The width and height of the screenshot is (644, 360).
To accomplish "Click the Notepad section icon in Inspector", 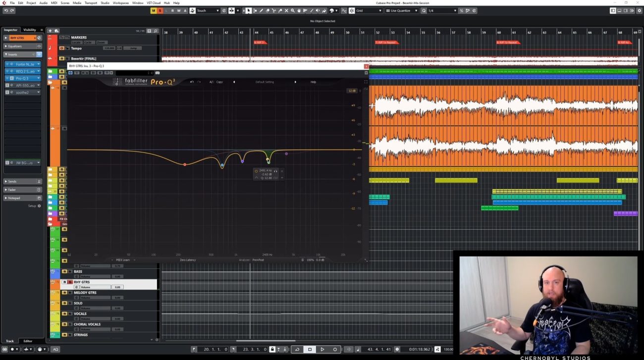I will point(39,198).
